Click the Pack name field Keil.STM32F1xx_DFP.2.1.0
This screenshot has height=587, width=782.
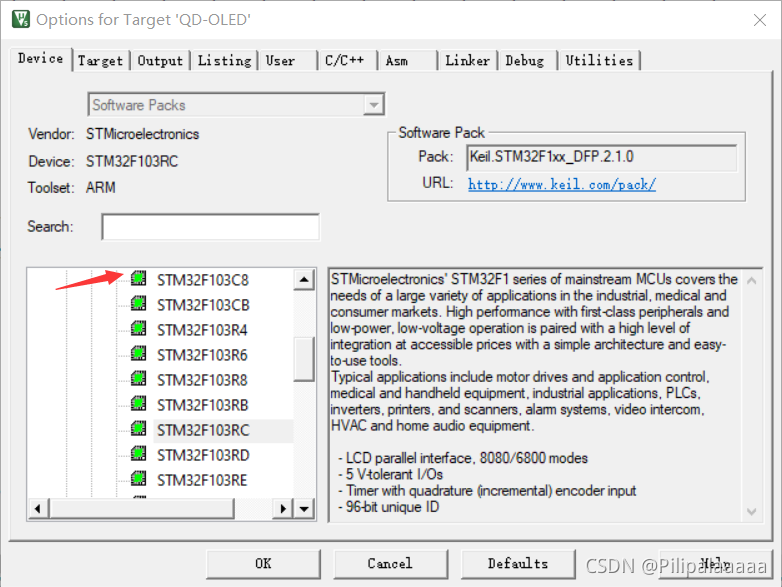(602, 158)
